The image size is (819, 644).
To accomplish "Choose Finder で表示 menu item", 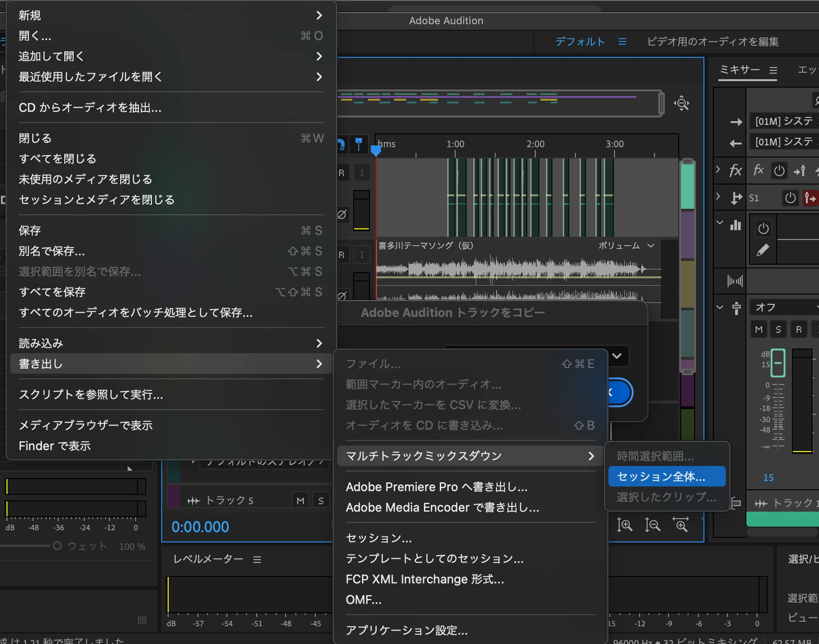I will click(171, 446).
